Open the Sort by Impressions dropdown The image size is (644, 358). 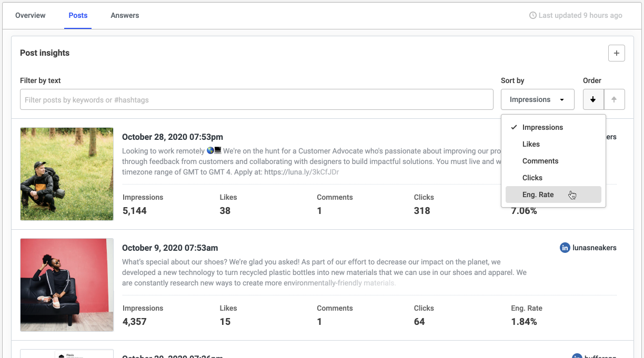click(537, 99)
